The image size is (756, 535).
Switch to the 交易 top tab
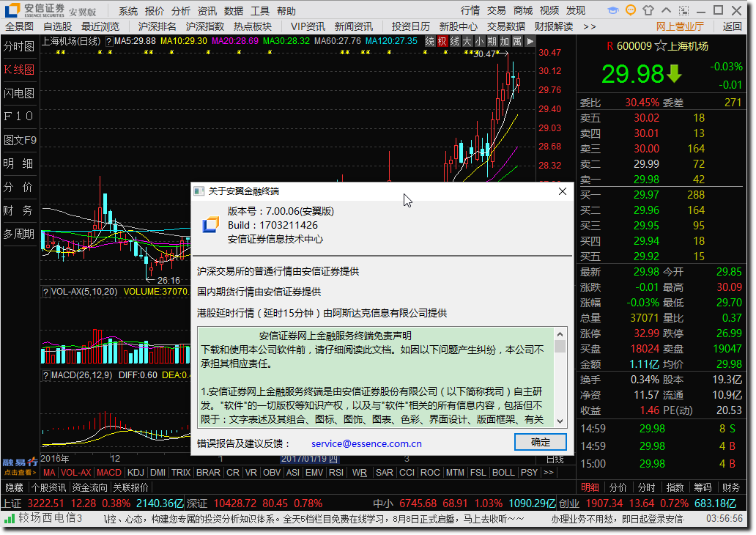[x=496, y=10]
